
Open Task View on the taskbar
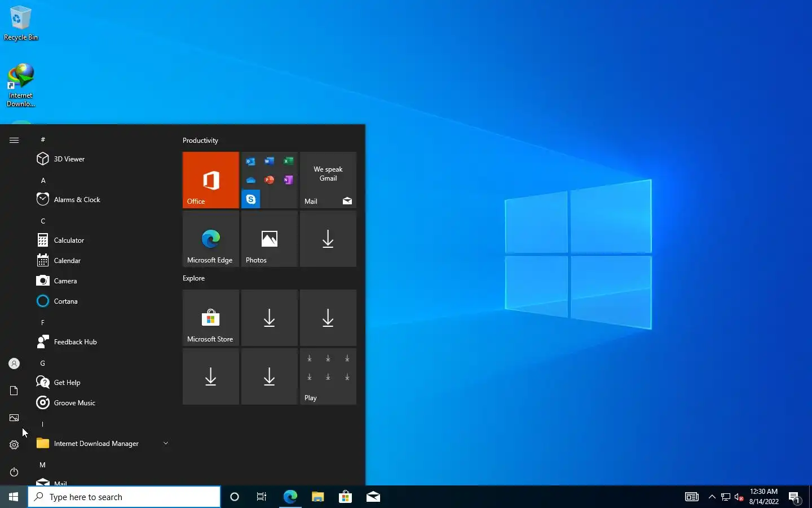pos(262,497)
